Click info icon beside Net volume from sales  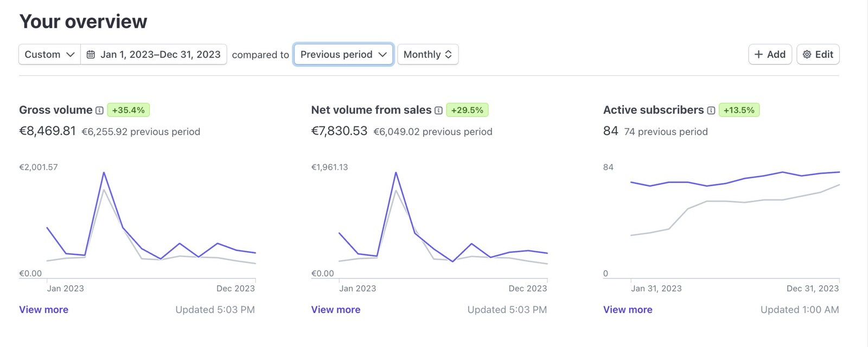pos(438,111)
